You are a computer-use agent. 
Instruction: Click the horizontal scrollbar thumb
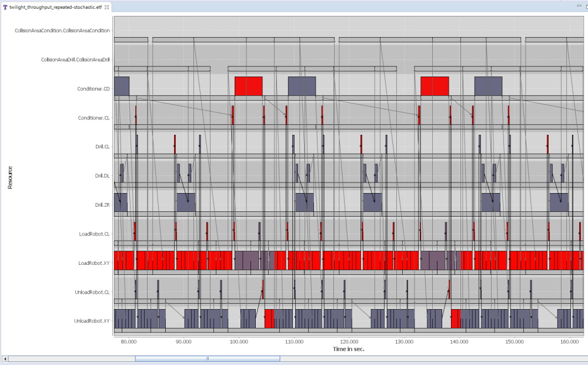click(x=207, y=359)
